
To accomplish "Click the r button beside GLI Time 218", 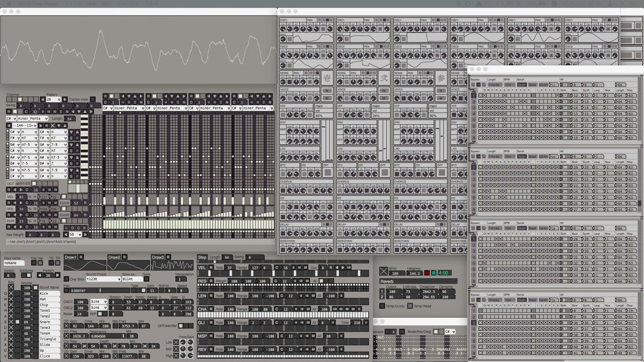I will point(366,323).
